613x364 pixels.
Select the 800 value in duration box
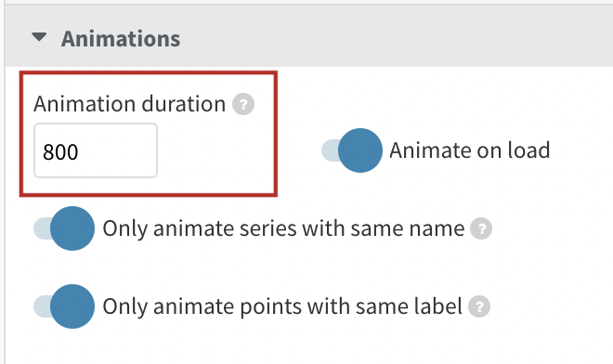[x=60, y=151]
